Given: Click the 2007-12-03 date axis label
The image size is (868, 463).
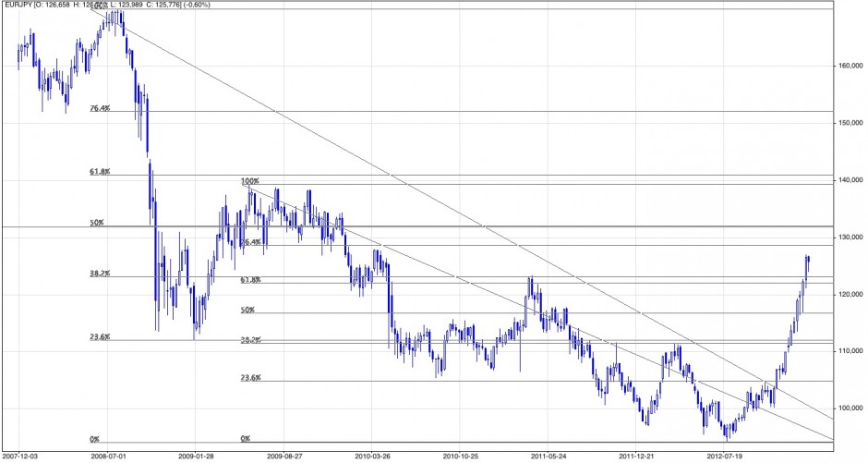Looking at the screenshot, I should [x=19, y=457].
